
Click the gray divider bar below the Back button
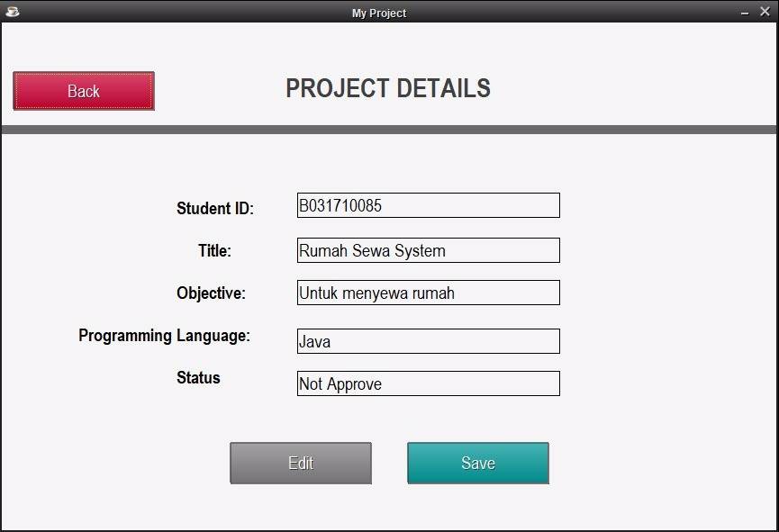[x=389, y=129]
